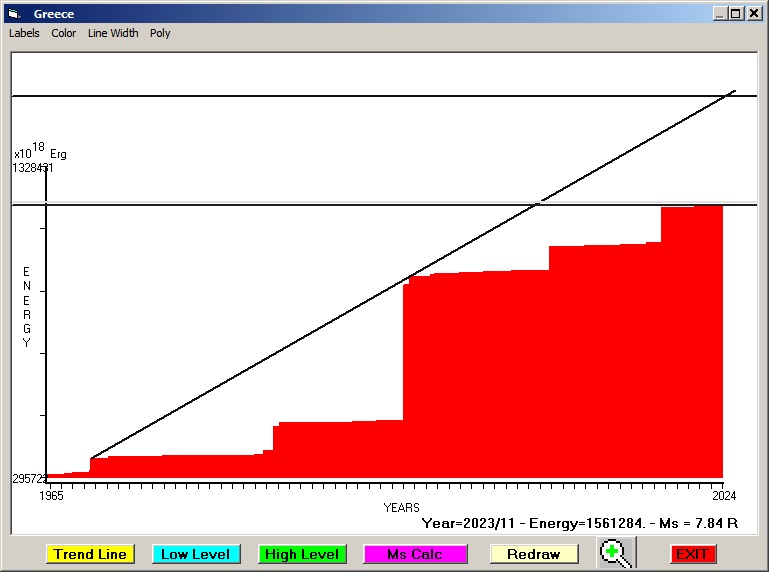Click the Year/Energy/Ms status readout text

click(x=580, y=522)
